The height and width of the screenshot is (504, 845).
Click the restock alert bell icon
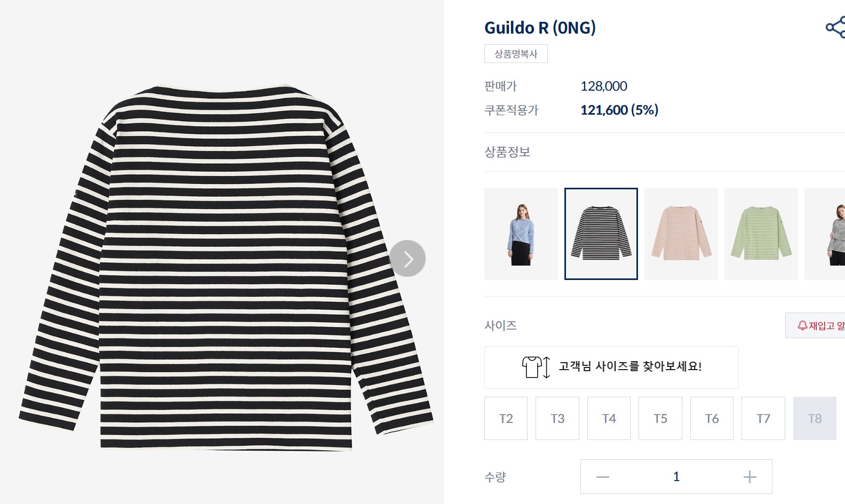pos(802,325)
